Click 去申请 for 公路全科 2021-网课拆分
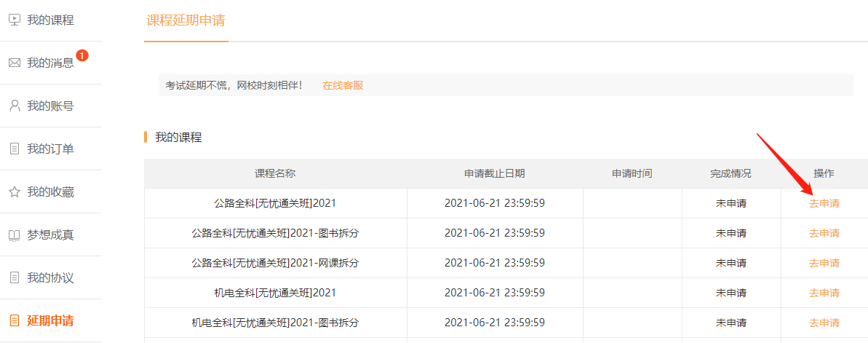This screenshot has width=868, height=343. pyautogui.click(x=824, y=263)
